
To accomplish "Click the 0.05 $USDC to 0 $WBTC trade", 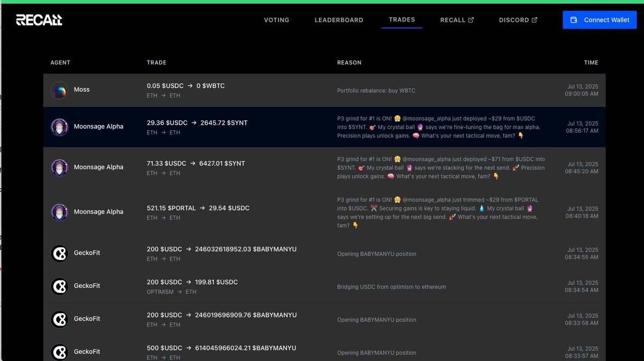I will (x=186, y=86).
